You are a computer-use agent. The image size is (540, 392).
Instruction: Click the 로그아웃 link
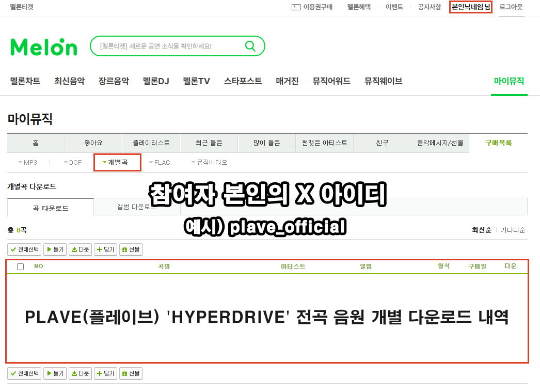(x=511, y=7)
